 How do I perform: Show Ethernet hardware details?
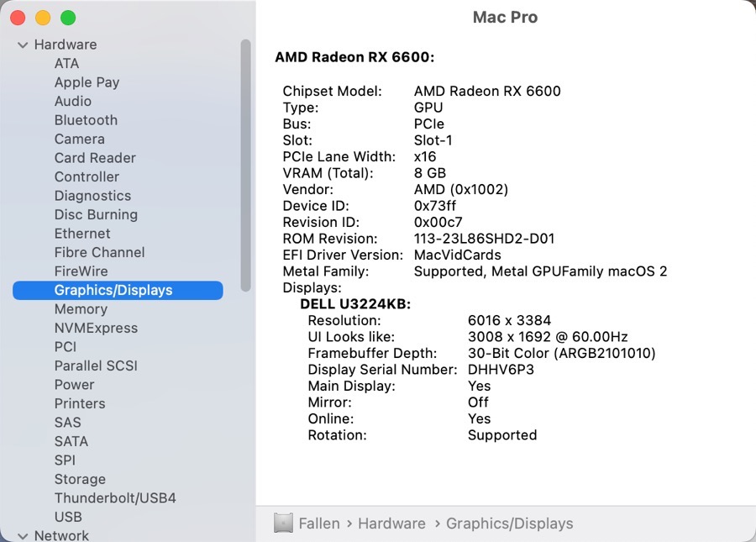(x=82, y=234)
